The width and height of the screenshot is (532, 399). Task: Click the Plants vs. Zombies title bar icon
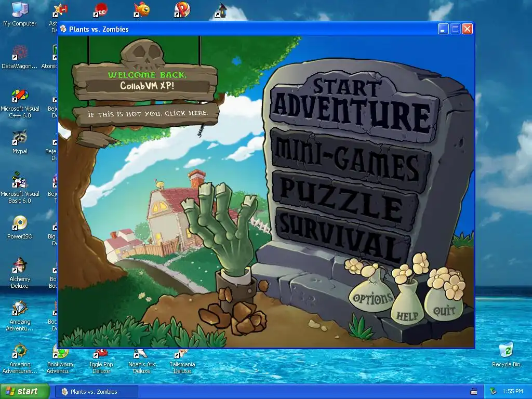pyautogui.click(x=63, y=29)
